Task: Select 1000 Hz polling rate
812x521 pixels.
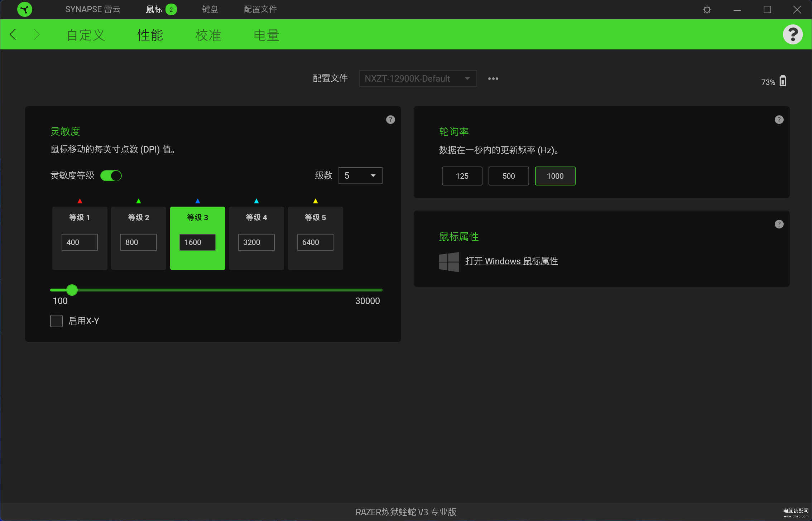Action: click(x=555, y=176)
